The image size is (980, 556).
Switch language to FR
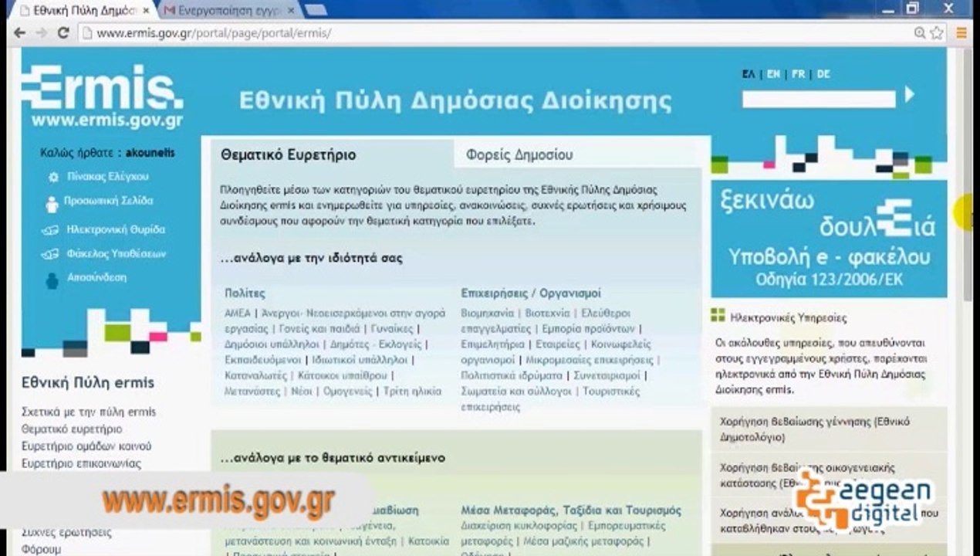[798, 74]
